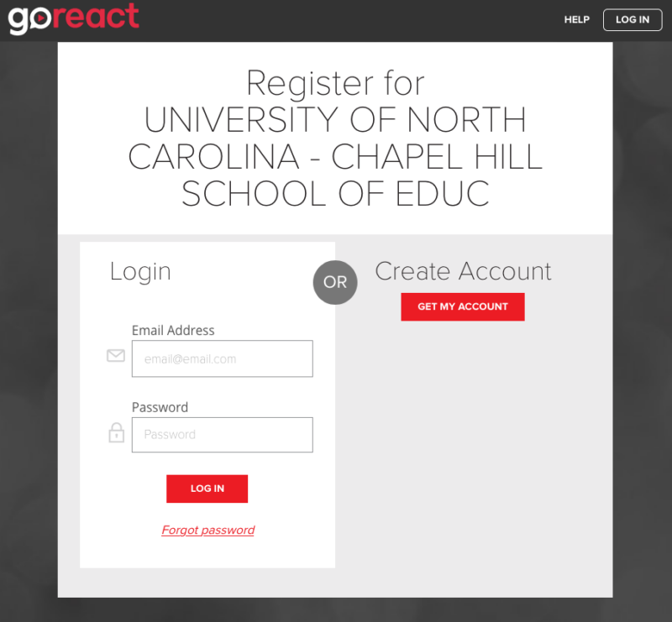
Task: Click the gray OR circle badge
Action: [335, 282]
